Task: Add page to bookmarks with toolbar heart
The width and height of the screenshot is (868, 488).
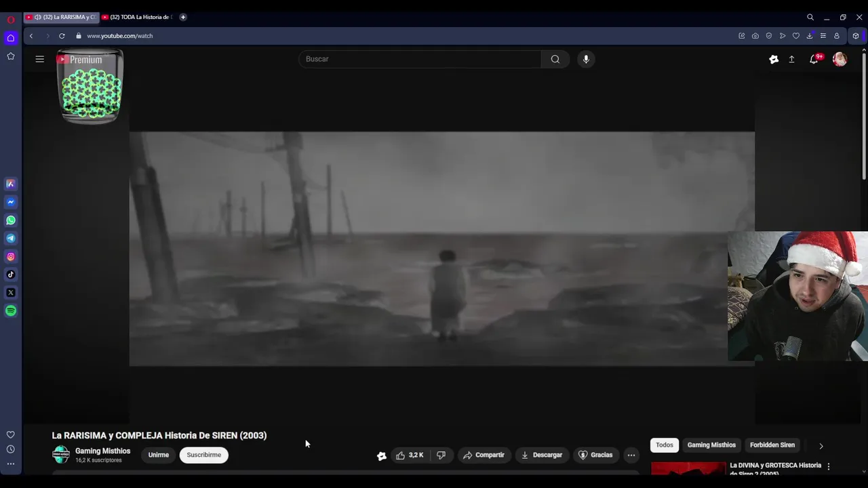Action: (795, 36)
